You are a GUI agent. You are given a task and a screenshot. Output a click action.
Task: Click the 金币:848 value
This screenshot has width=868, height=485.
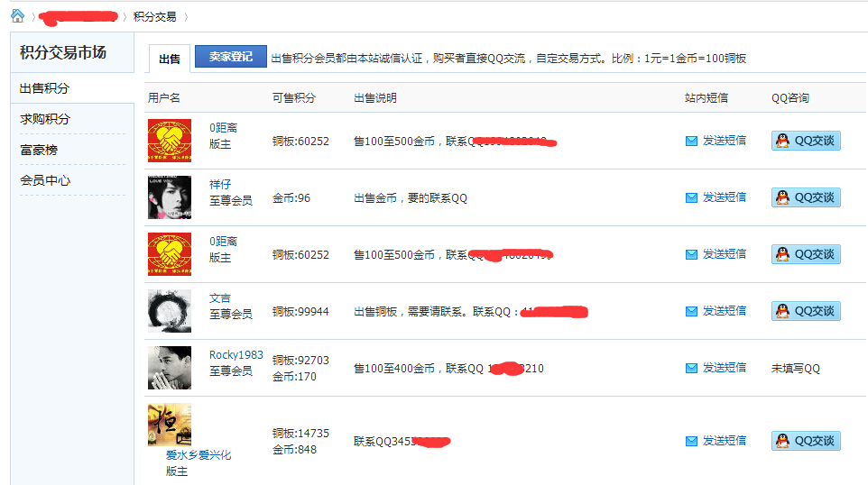point(294,450)
